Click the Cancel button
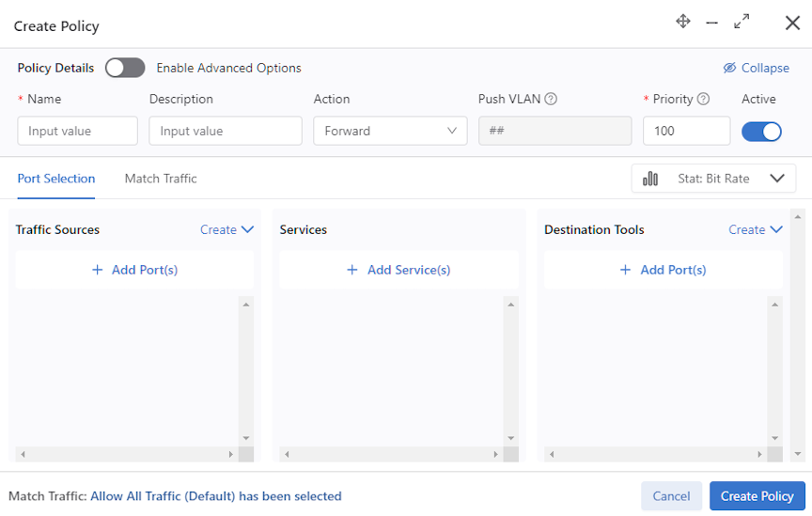 point(671,496)
